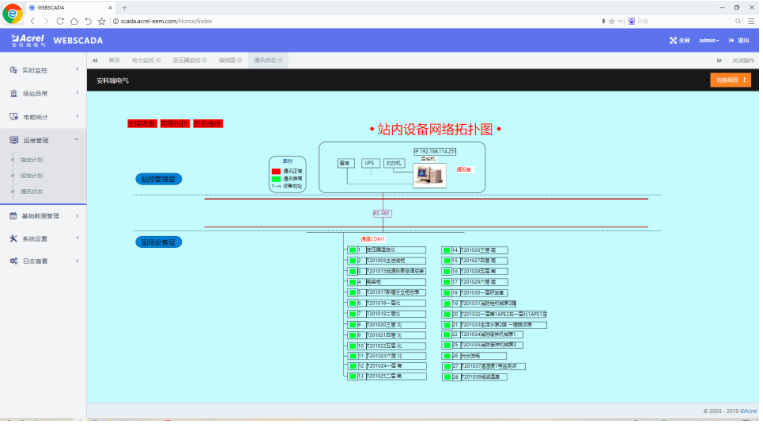Collapse the 运维管理 sidebar section
This screenshot has height=425, width=763.
pos(77,141)
